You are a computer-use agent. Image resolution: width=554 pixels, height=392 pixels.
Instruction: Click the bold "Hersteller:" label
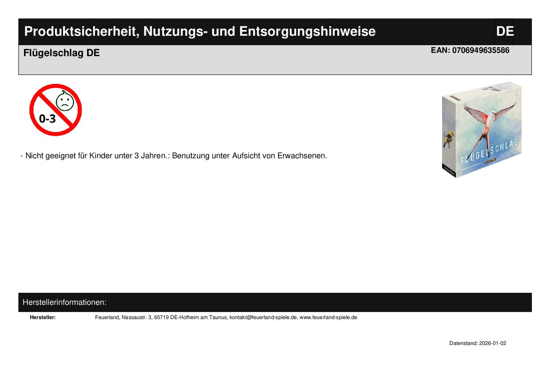(x=43, y=318)
